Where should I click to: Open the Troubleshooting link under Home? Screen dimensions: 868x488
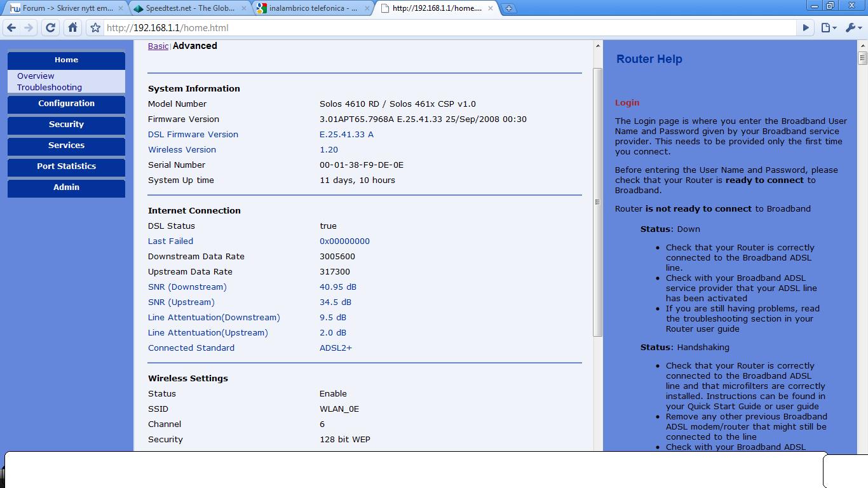coord(50,87)
